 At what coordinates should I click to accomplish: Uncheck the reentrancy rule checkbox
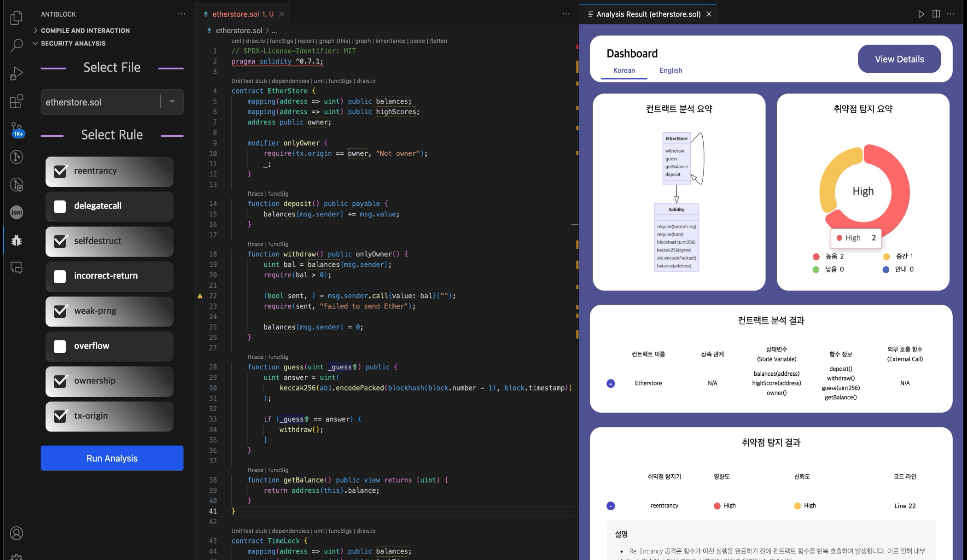click(x=60, y=171)
